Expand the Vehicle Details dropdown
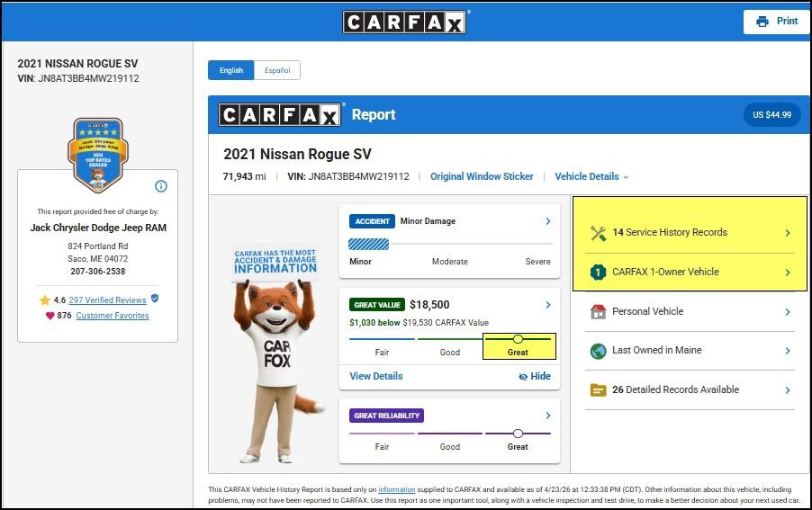 [x=591, y=176]
